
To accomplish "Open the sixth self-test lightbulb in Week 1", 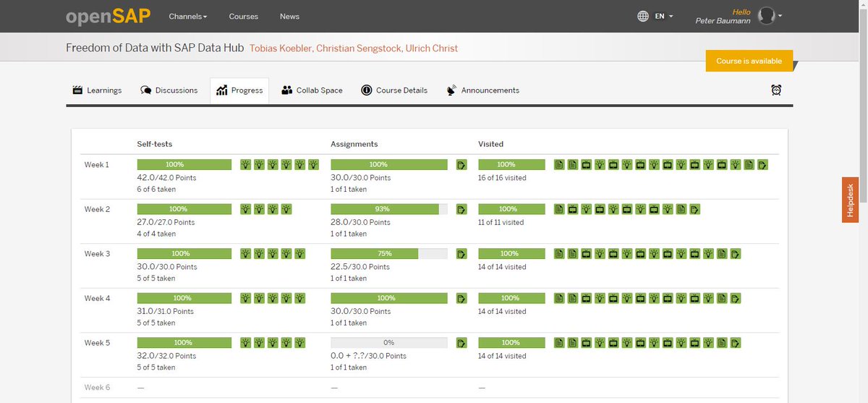I will (x=313, y=165).
